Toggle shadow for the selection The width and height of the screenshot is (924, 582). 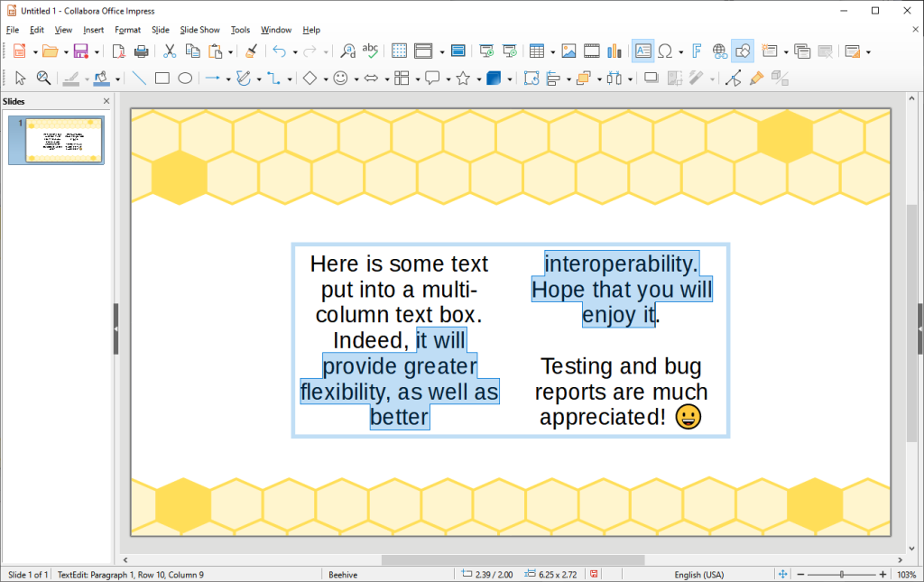651,79
